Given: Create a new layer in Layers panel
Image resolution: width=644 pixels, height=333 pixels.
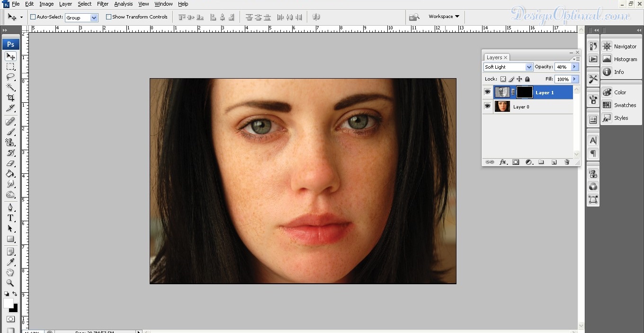Looking at the screenshot, I should tap(554, 162).
